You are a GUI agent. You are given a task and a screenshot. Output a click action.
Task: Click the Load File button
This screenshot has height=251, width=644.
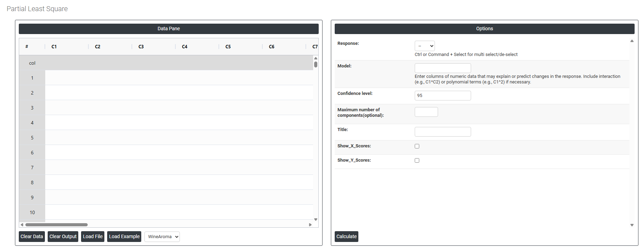click(x=93, y=237)
